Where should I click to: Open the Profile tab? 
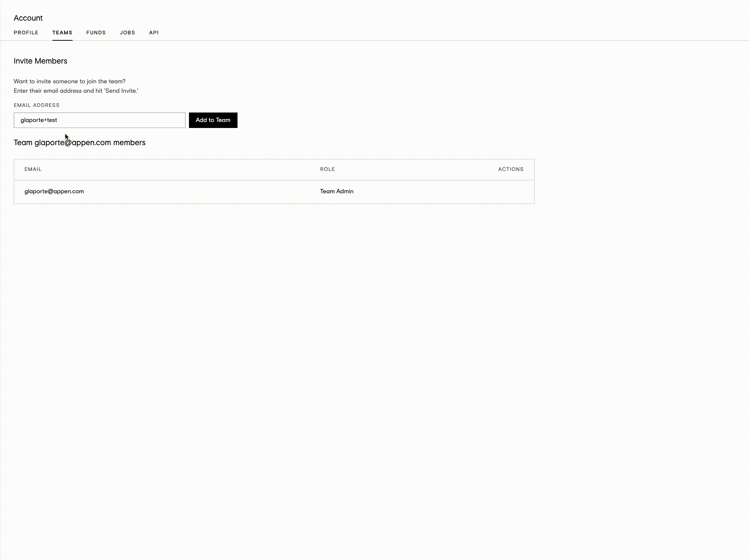pos(26,33)
